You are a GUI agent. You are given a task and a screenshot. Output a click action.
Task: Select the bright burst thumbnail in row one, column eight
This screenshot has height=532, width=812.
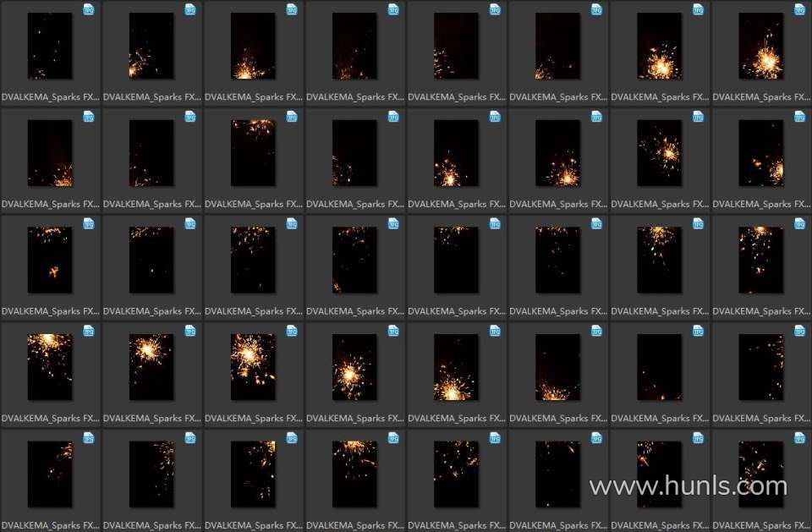[760, 47]
